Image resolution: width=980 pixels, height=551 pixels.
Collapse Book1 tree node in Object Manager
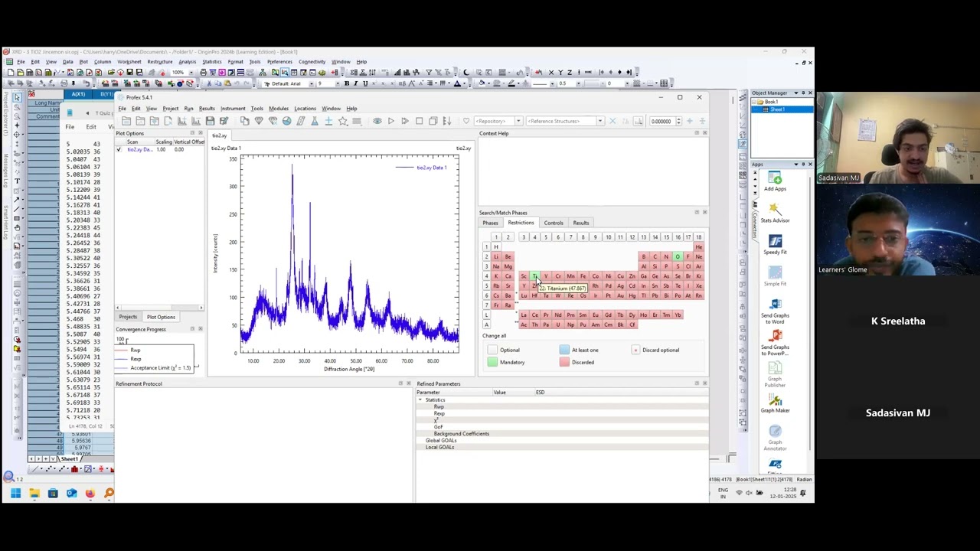(755, 102)
